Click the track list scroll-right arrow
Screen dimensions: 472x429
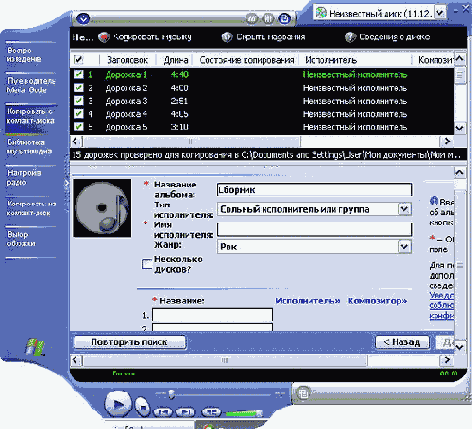[x=447, y=141]
